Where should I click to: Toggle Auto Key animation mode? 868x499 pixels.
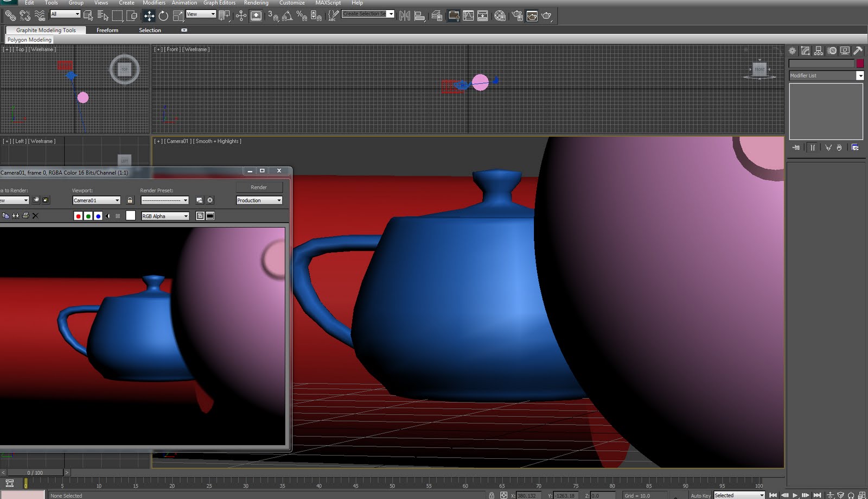[x=700, y=495]
